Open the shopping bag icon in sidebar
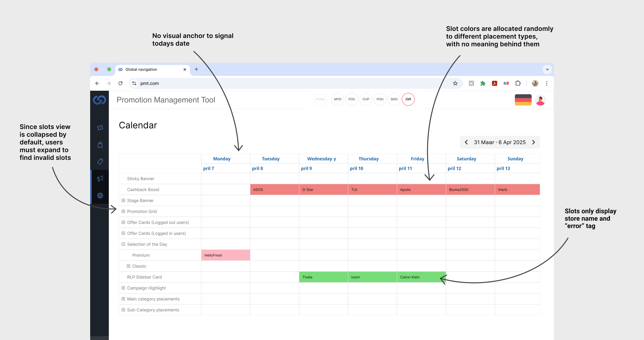 pyautogui.click(x=100, y=145)
